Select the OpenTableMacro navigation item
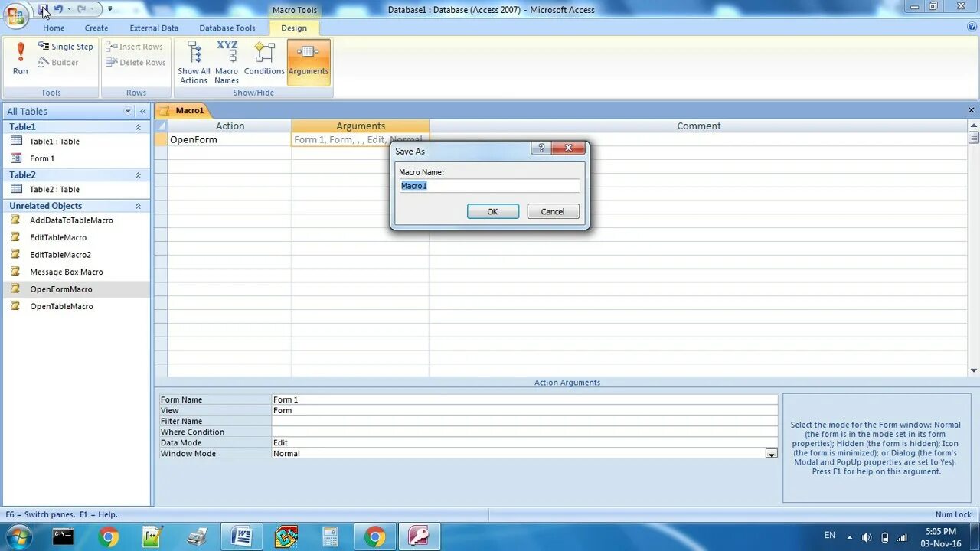 tap(61, 306)
